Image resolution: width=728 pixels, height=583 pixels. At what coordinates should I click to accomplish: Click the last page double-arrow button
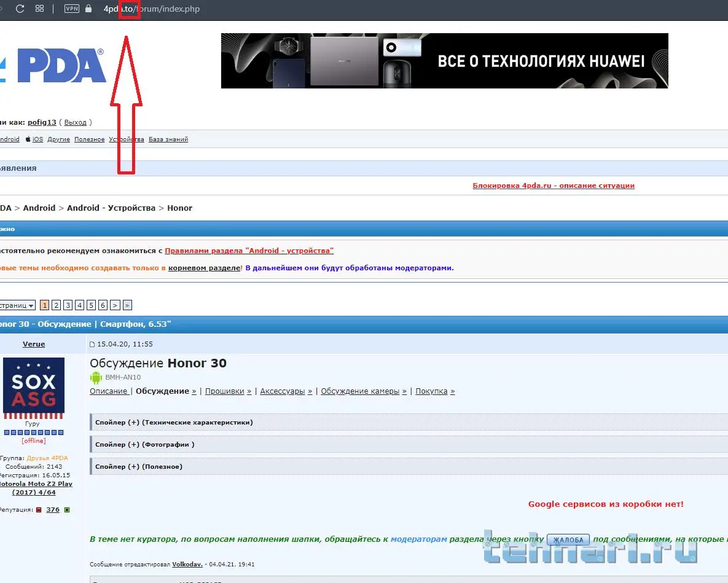tap(127, 305)
